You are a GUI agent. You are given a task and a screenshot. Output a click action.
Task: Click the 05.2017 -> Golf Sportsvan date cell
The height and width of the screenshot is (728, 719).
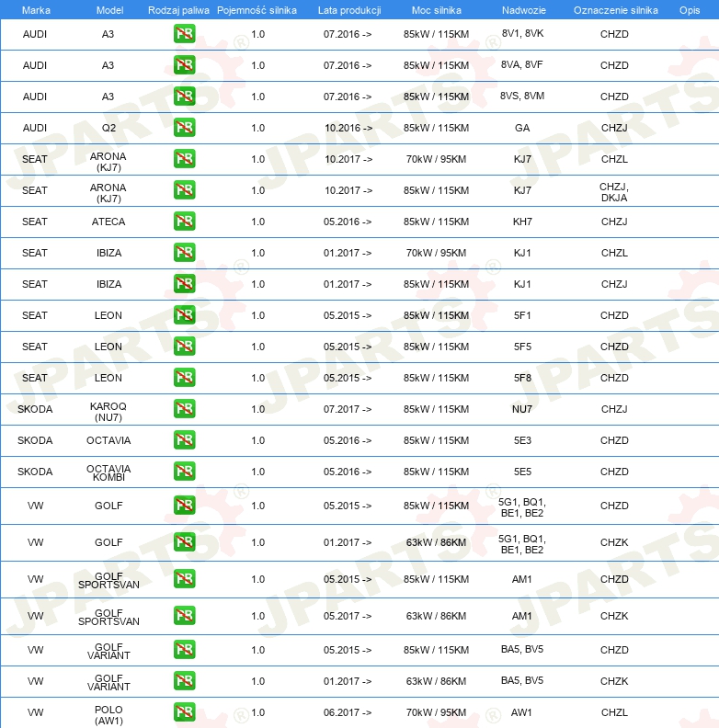[x=348, y=616]
